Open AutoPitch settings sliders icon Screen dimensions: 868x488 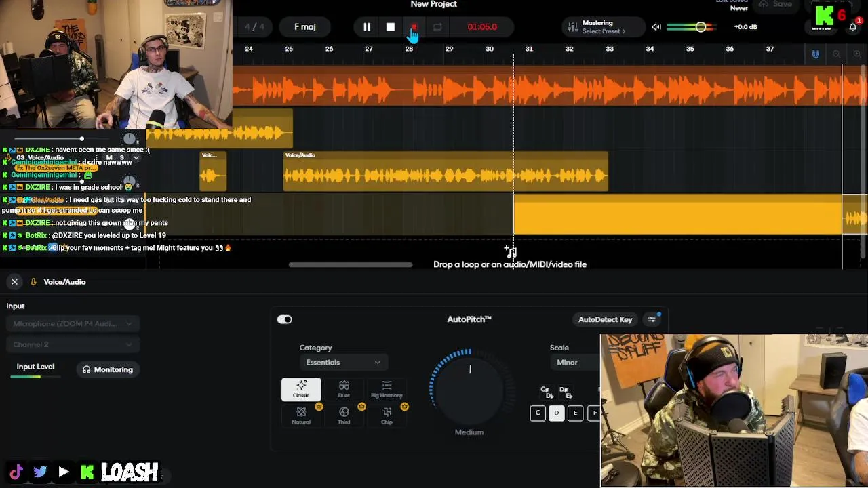[652, 319]
